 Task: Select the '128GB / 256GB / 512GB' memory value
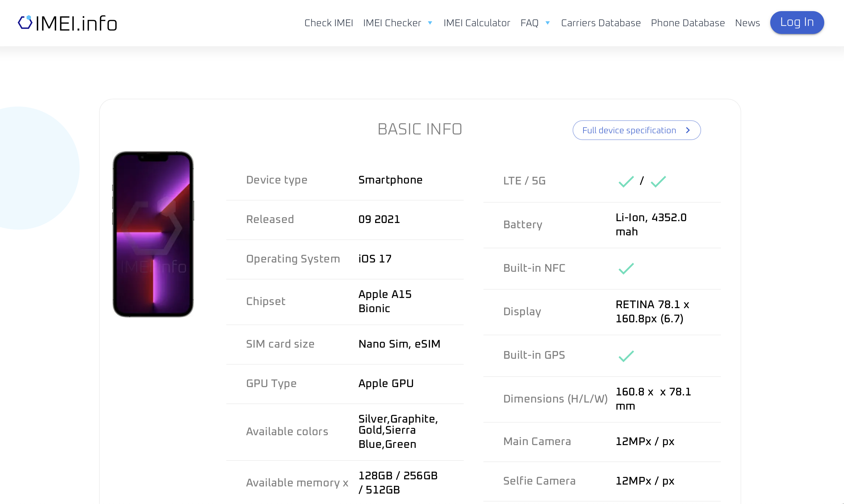[x=398, y=483]
